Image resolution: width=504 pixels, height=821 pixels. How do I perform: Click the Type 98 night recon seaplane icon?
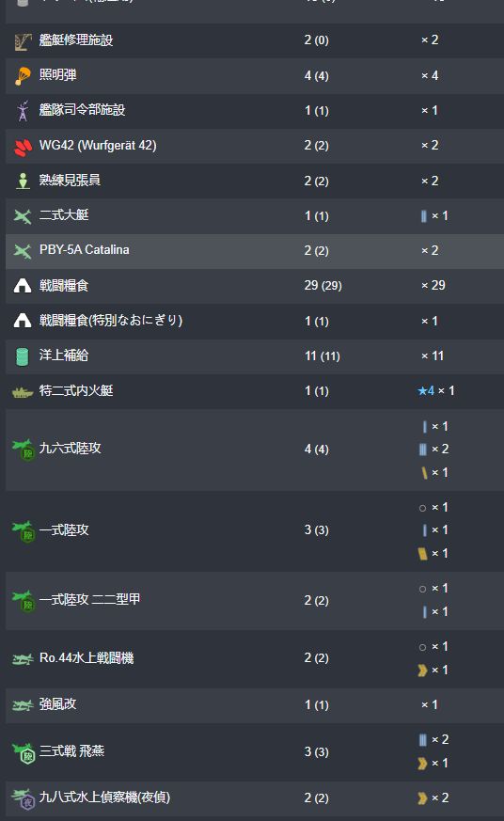[x=24, y=798]
